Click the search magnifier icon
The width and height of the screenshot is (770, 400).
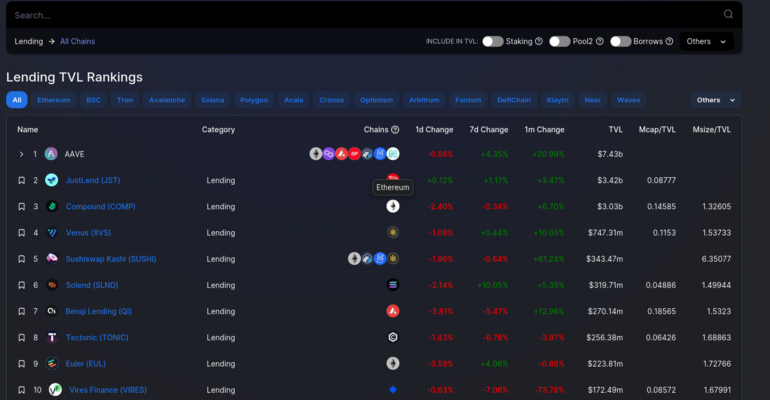pos(728,14)
